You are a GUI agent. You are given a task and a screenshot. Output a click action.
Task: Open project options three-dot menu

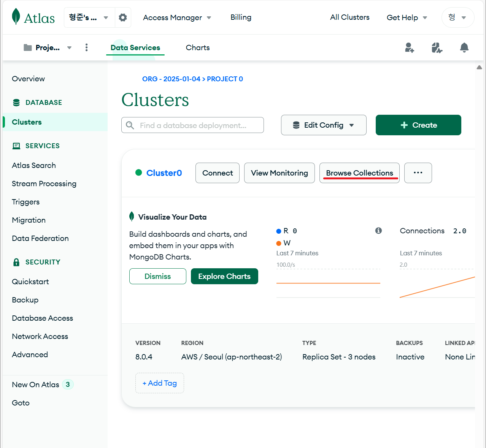[x=87, y=47]
